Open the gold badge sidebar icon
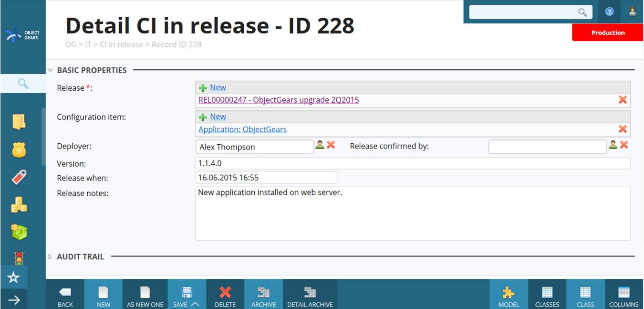The height and width of the screenshot is (309, 644). tap(19, 150)
